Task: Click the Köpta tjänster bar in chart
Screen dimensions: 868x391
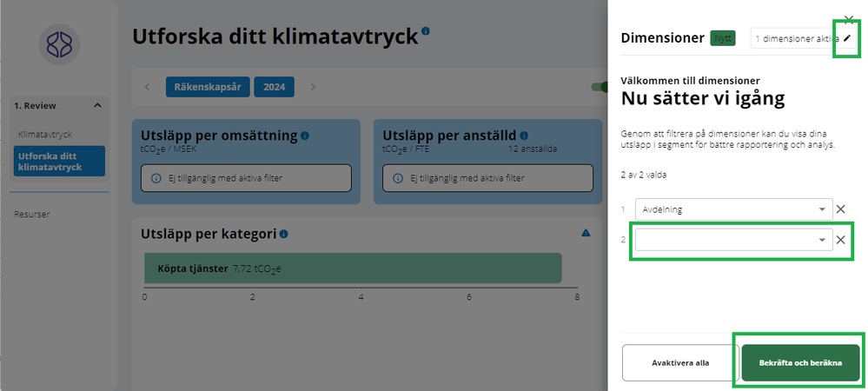Action: 353,268
